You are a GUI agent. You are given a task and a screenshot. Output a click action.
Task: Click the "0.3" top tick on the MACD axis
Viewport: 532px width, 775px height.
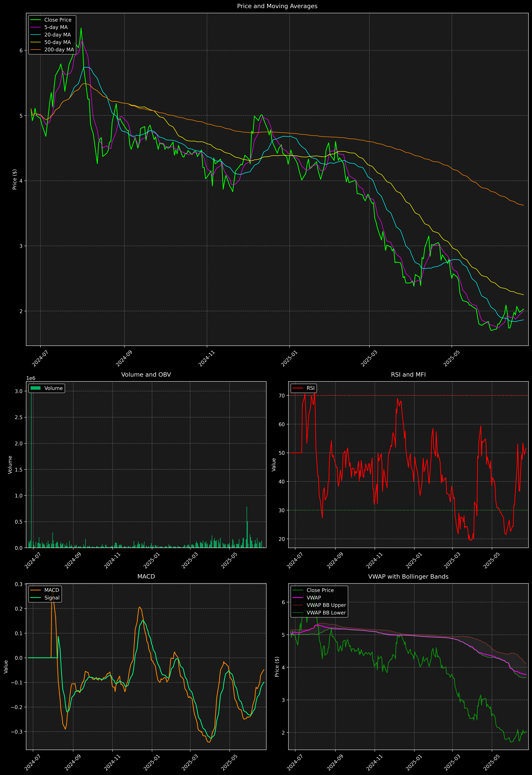(x=19, y=584)
